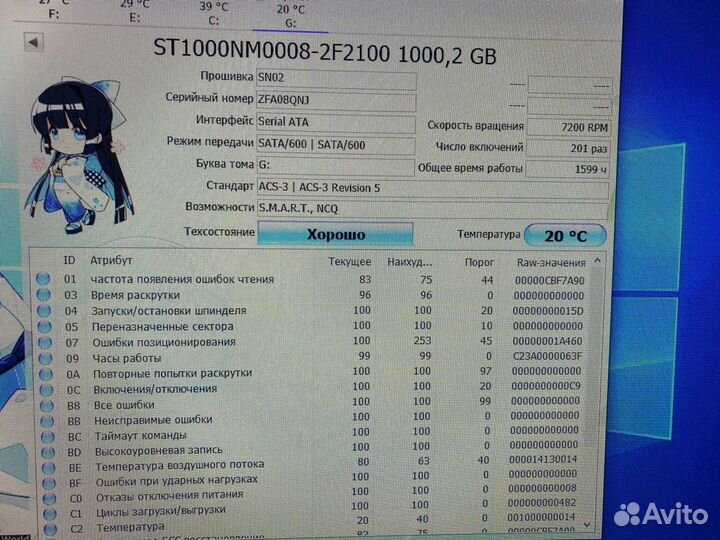Click the Порог column header
This screenshot has height=540, width=720.
(x=479, y=262)
